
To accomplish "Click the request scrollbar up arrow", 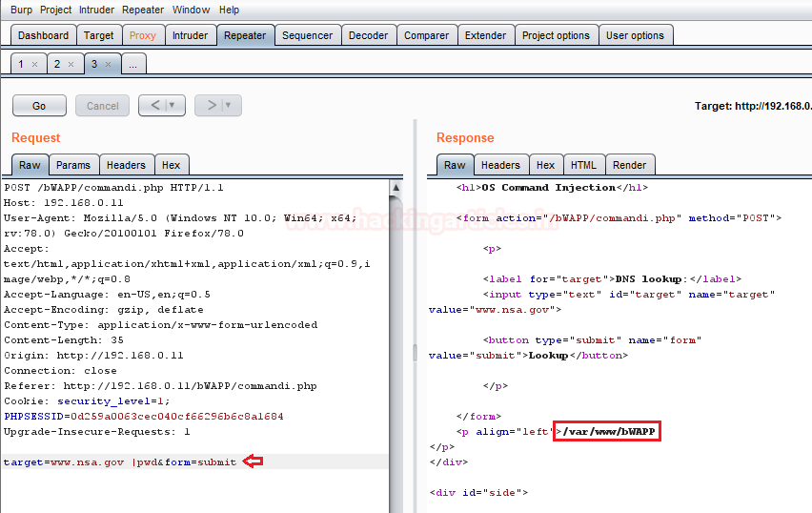I will point(396,187).
